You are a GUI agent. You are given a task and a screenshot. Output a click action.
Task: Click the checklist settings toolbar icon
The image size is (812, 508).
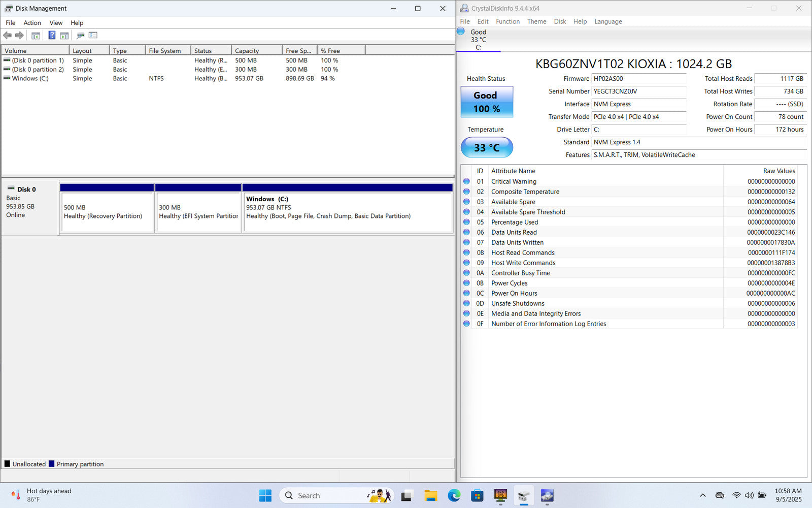(x=93, y=36)
